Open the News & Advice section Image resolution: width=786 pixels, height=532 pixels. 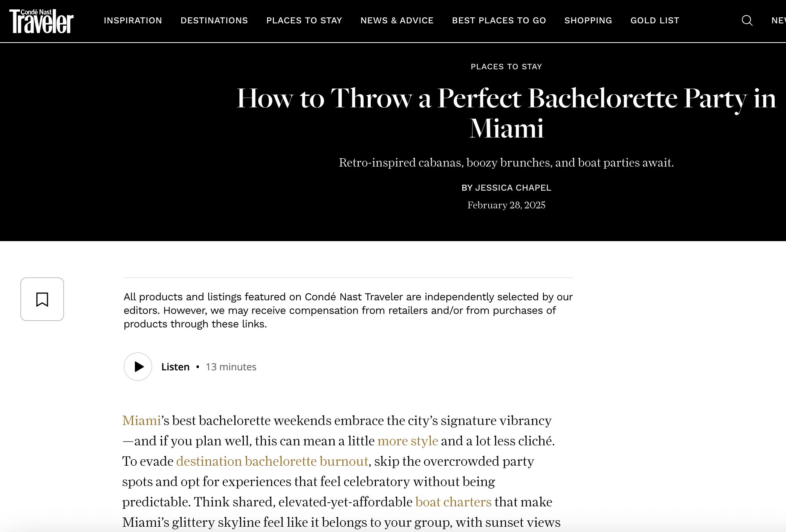pos(397,20)
